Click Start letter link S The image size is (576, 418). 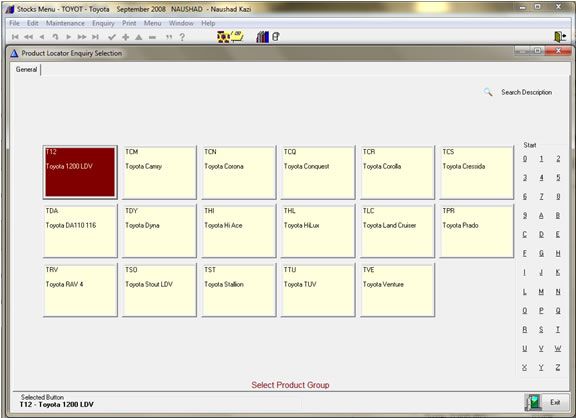(541, 329)
